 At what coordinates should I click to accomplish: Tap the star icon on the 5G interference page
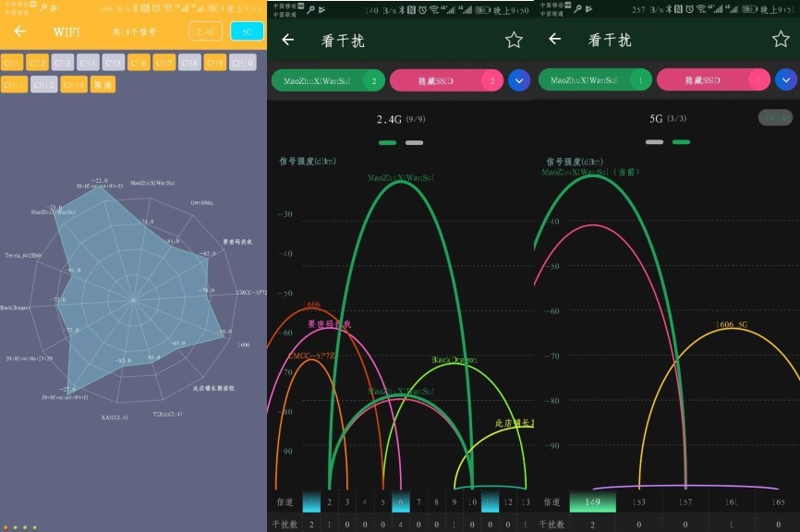pyautogui.click(x=781, y=40)
